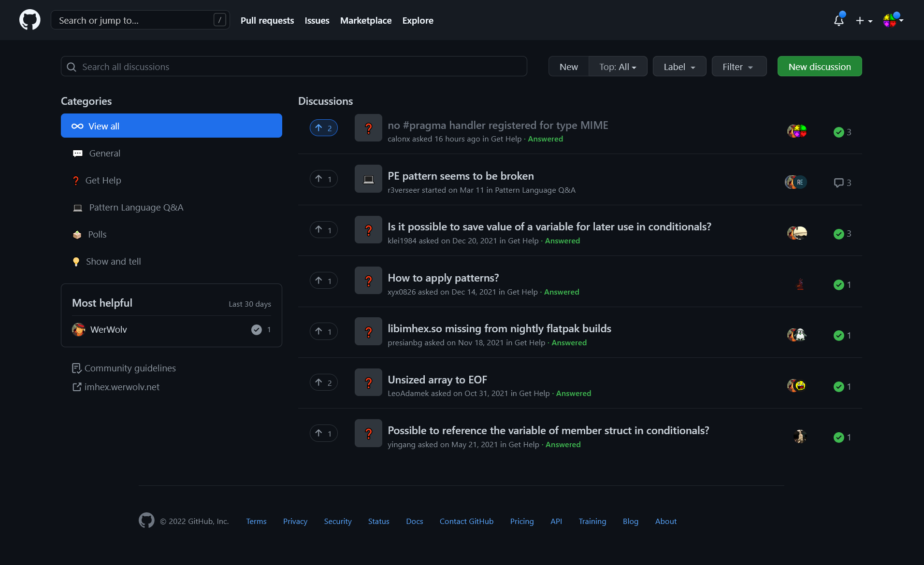The width and height of the screenshot is (924, 565).
Task: Upvote 'Is it possible to save value' discussion
Action: click(x=324, y=230)
